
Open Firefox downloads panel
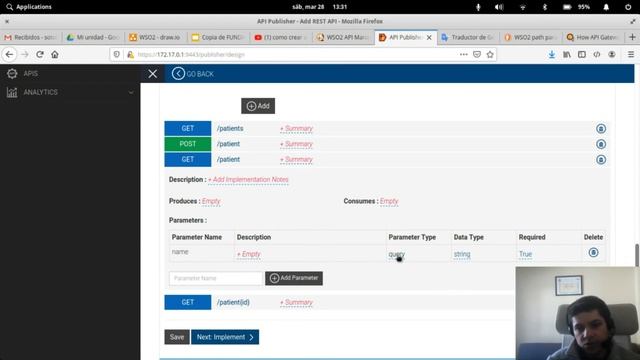[551, 54]
